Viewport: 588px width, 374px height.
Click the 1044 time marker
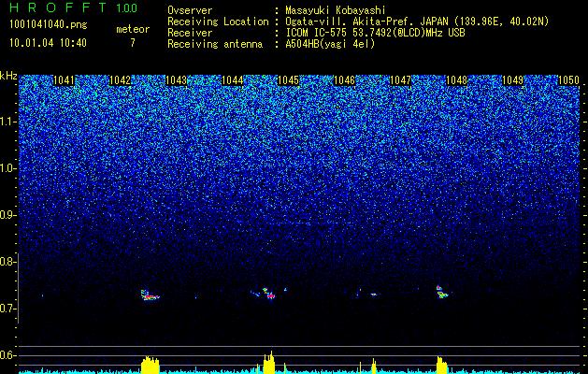click(x=232, y=79)
